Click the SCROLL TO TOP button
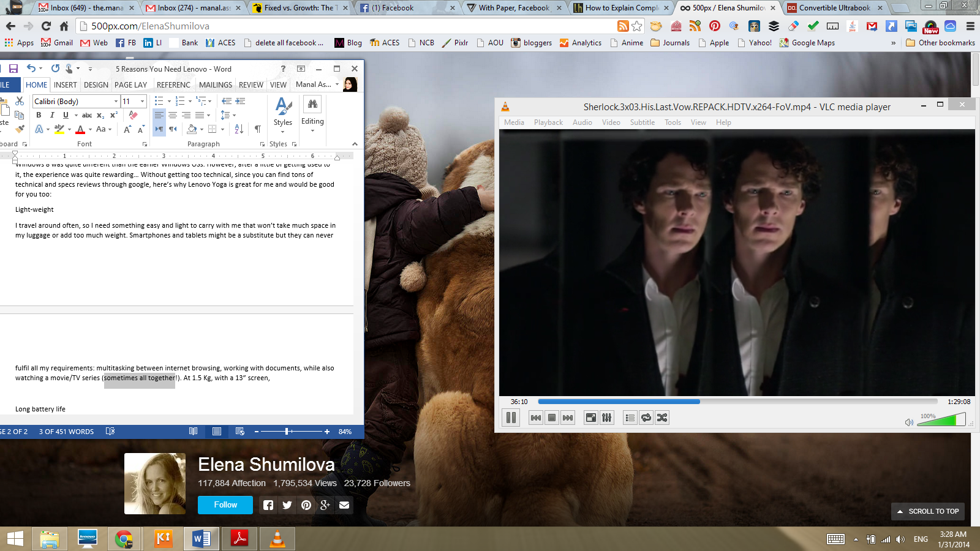This screenshot has width=980, height=551. [928, 511]
